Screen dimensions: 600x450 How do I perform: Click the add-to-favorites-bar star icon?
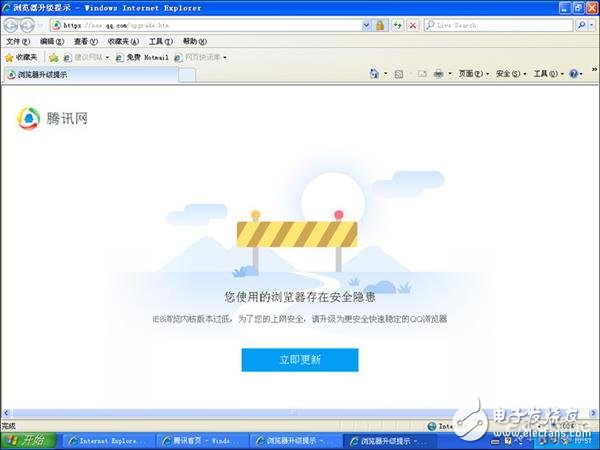[x=54, y=57]
